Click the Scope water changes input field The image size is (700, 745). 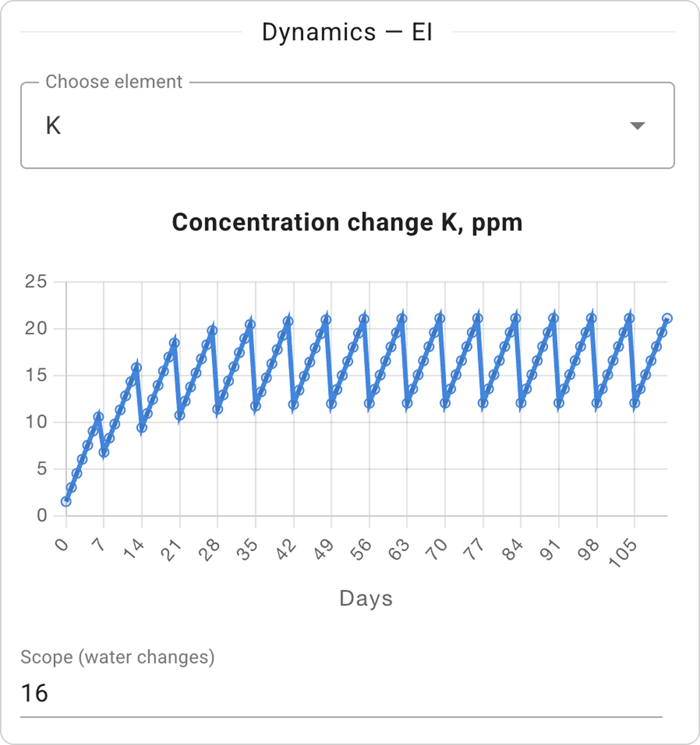[341, 694]
